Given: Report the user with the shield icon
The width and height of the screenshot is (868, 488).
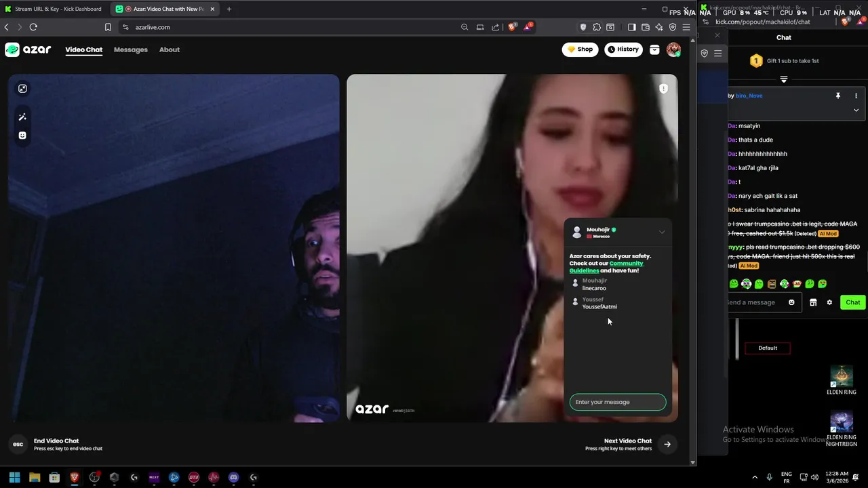Looking at the screenshot, I should click(663, 89).
